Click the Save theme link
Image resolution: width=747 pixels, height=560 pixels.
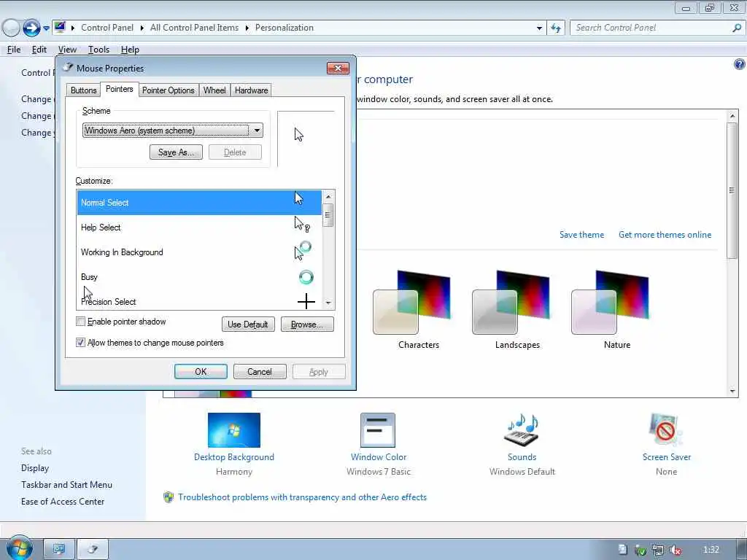tap(581, 235)
